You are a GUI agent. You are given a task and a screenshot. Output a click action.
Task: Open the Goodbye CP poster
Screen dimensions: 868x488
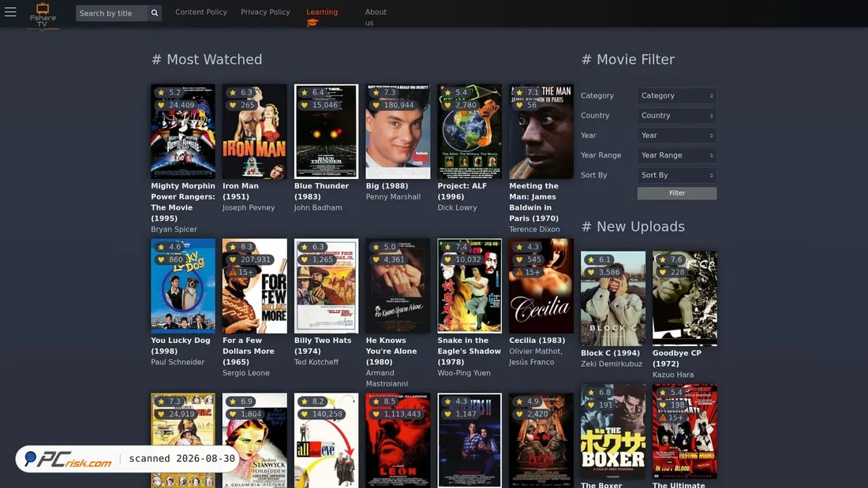pyautogui.click(x=685, y=299)
